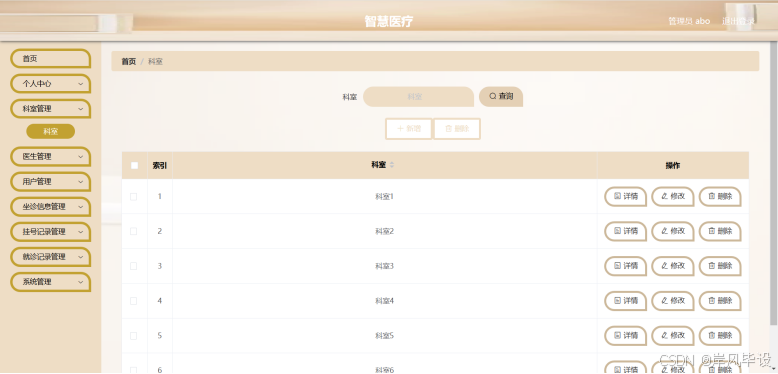The image size is (778, 374).
Task: Click 删除 for 科室1
Action: (720, 196)
